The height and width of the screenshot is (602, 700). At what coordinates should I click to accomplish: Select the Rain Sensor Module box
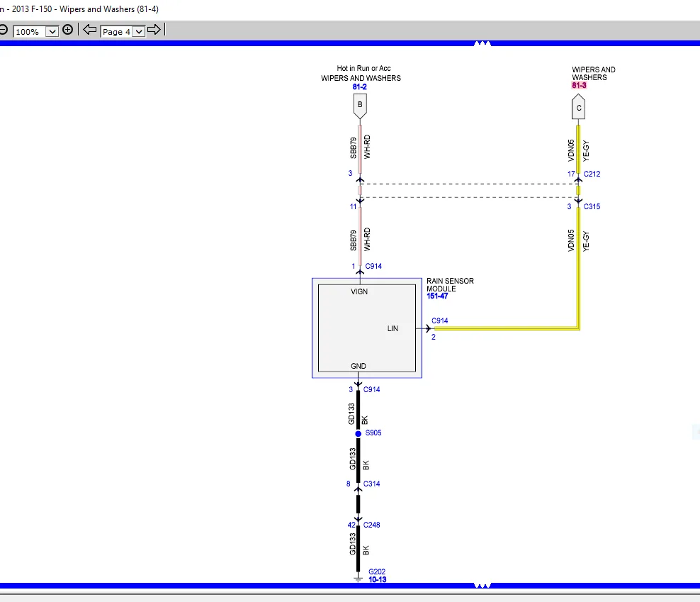(367, 328)
